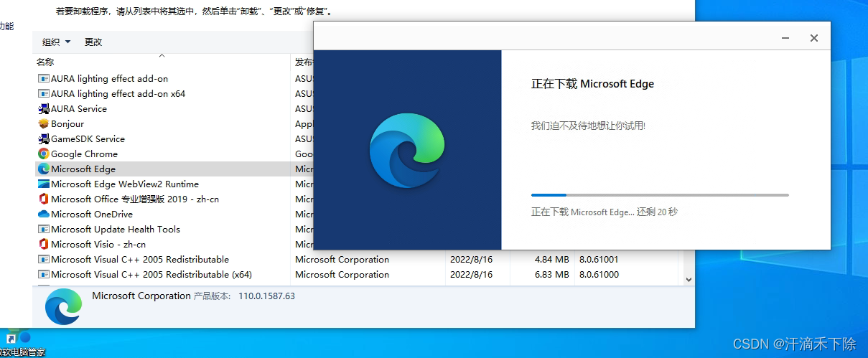Click the Visual C++ 2005 Redistributable (x64) icon
This screenshot has width=868, height=358.
(43, 275)
